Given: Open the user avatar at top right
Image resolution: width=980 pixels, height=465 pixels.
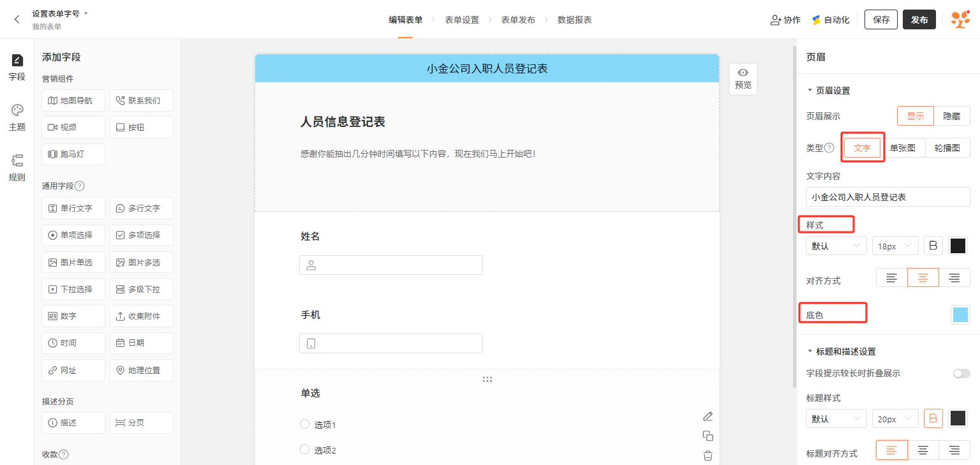Looking at the screenshot, I should click(x=960, y=20).
